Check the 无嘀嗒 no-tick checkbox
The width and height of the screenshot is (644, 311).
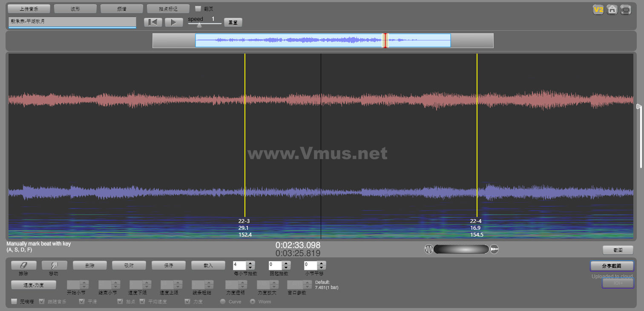click(x=14, y=302)
